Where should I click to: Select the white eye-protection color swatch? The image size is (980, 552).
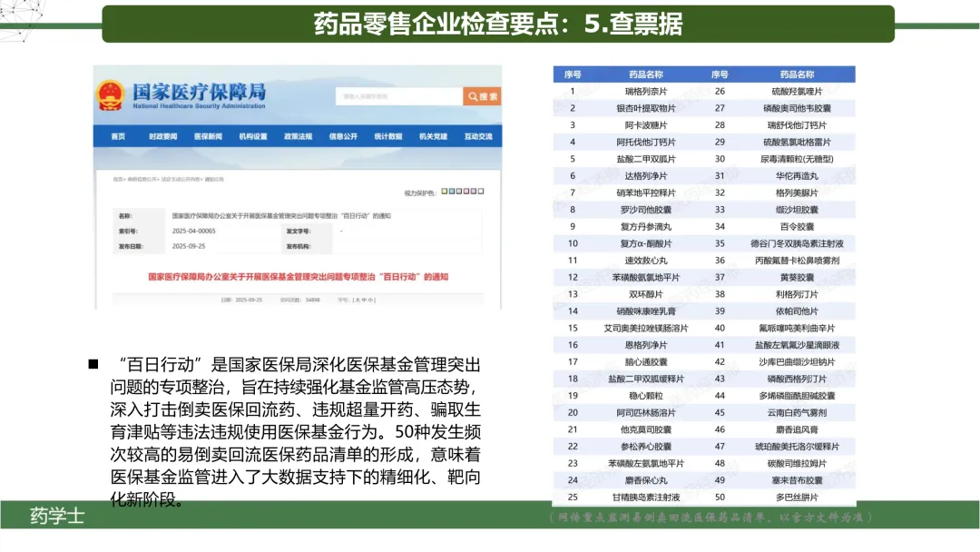pyautogui.click(x=481, y=192)
